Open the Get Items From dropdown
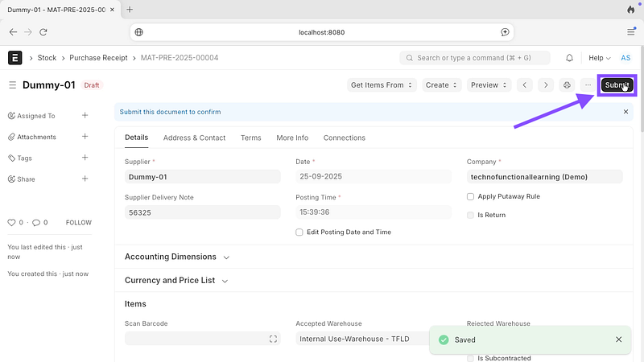The width and height of the screenshot is (644, 362). pos(382,85)
